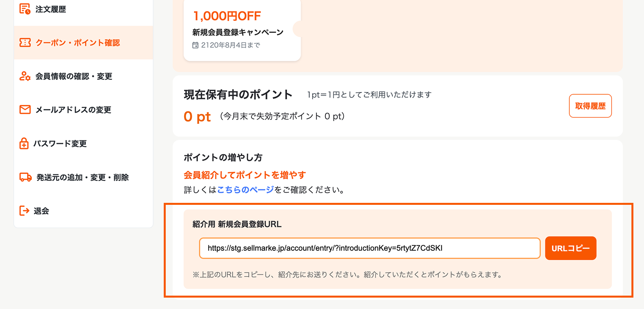Open the パスワード変更 page
644x309 pixels.
pos(61,143)
